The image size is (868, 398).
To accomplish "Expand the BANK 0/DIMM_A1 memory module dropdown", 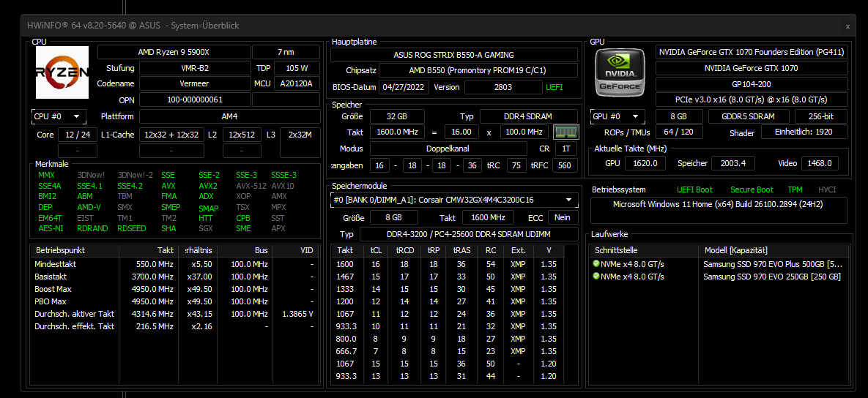I will click(454, 200).
